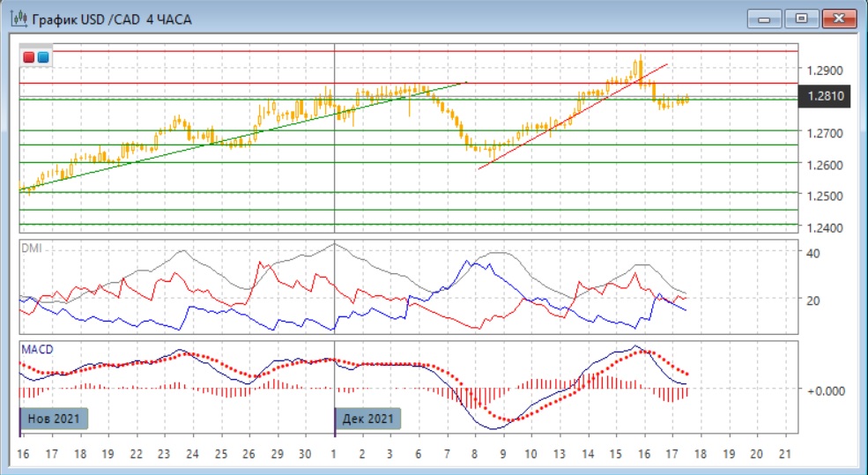Click the DMI indicator label
The height and width of the screenshot is (475, 868).
32,249
